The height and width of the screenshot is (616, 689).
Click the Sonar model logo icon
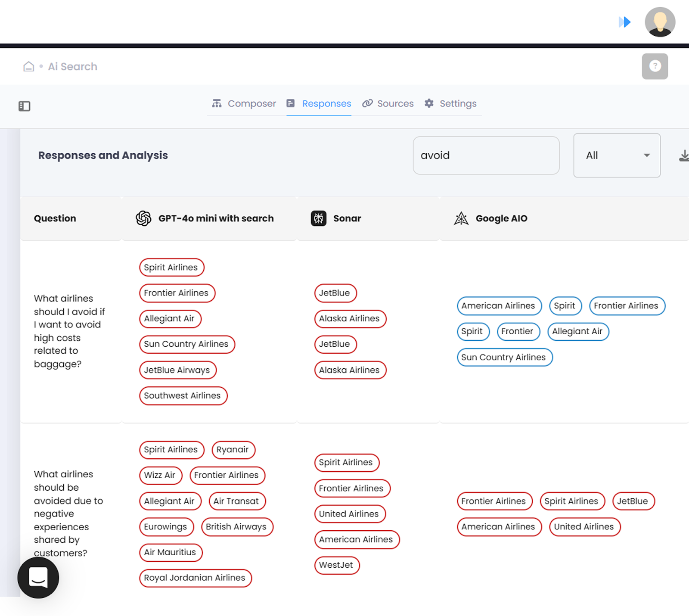click(319, 218)
